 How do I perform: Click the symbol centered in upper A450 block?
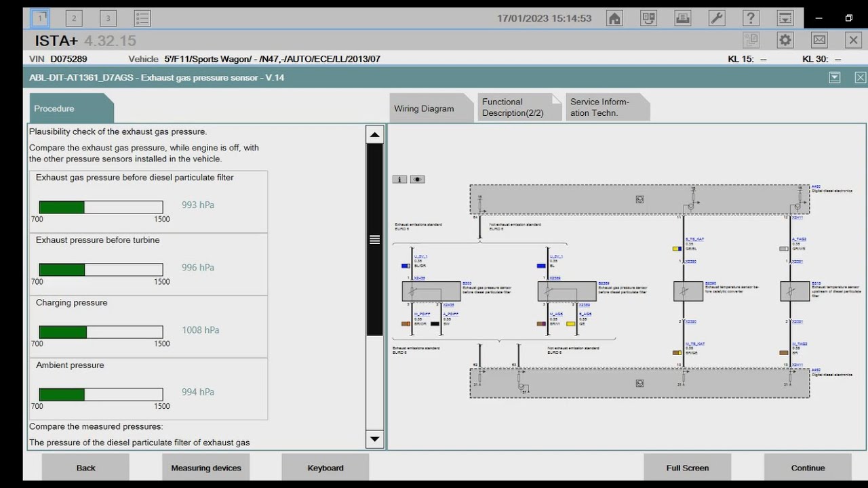pyautogui.click(x=639, y=199)
